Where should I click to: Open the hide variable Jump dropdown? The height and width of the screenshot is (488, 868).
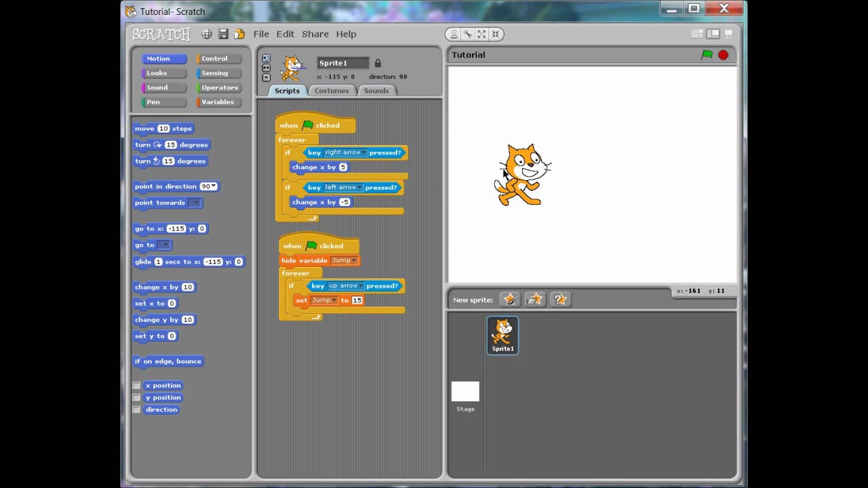point(354,261)
